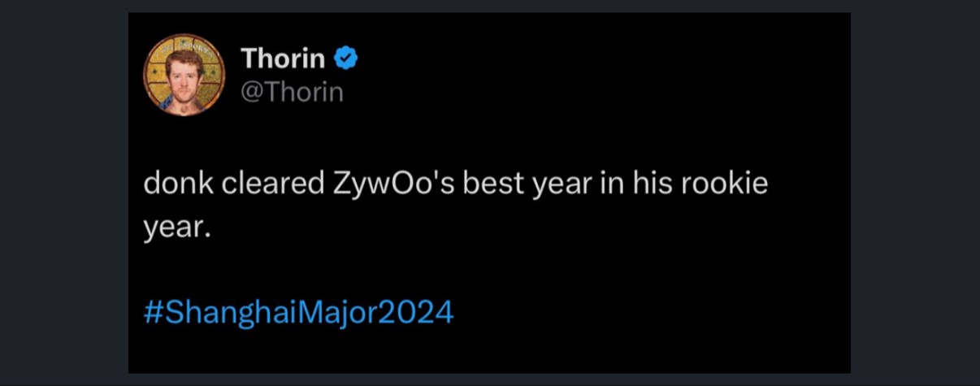Click "year" right after the word "best"
This screenshot has height=386, width=980.
pos(554,186)
